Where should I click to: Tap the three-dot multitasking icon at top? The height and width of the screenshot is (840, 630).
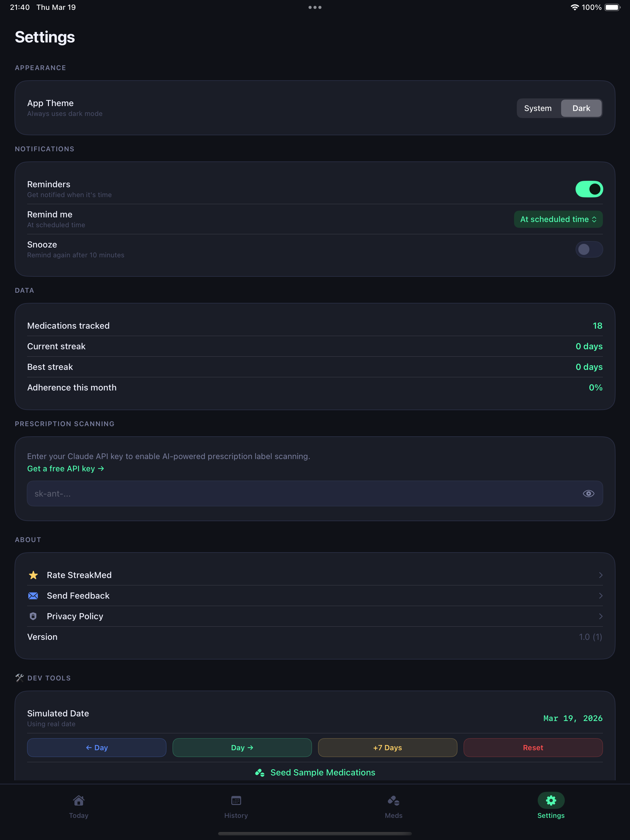(315, 7)
